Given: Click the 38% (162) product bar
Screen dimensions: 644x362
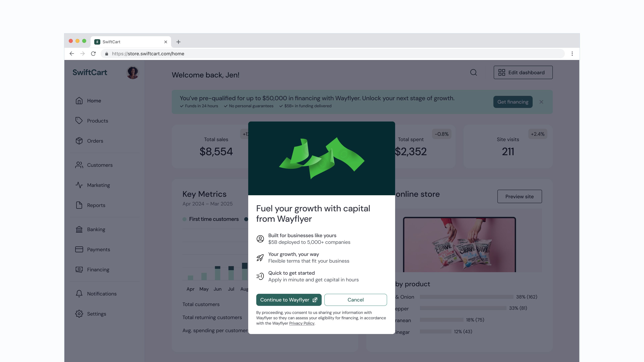Looking at the screenshot, I should [x=467, y=297].
